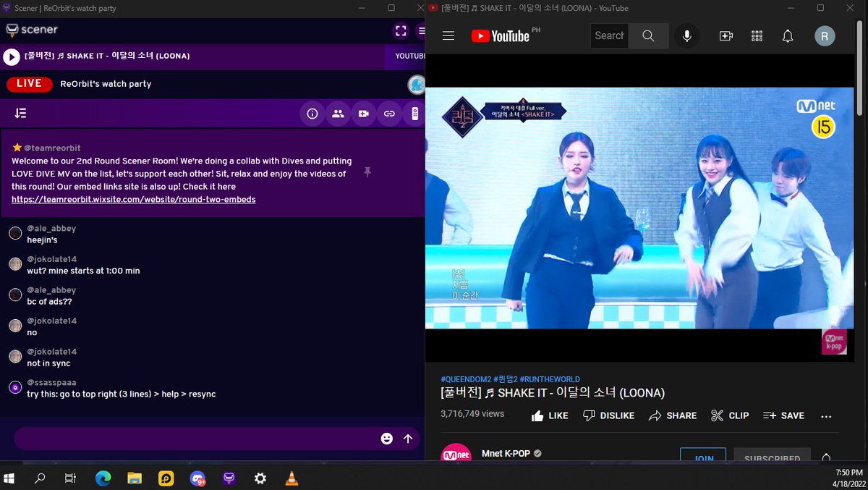Copy the invite link chain icon

coord(389,114)
